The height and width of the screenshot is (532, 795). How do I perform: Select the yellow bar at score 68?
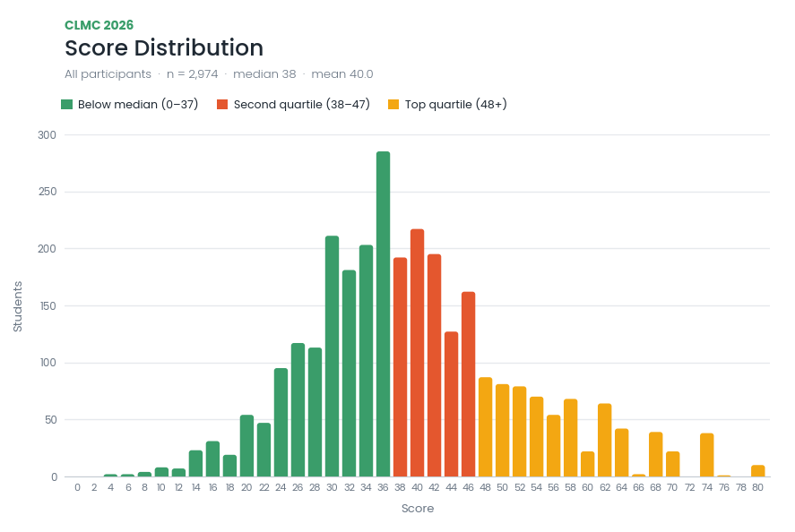(655, 454)
